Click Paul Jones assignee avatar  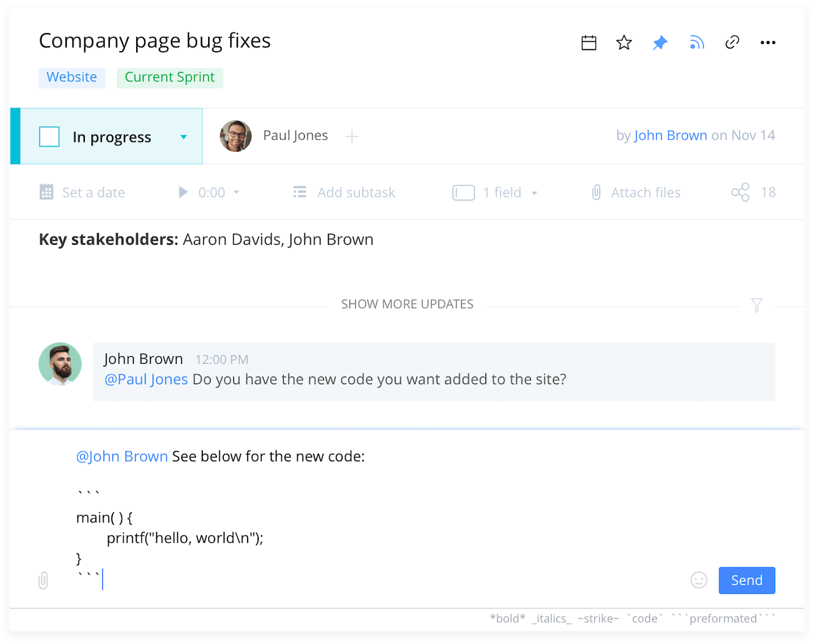point(235,136)
